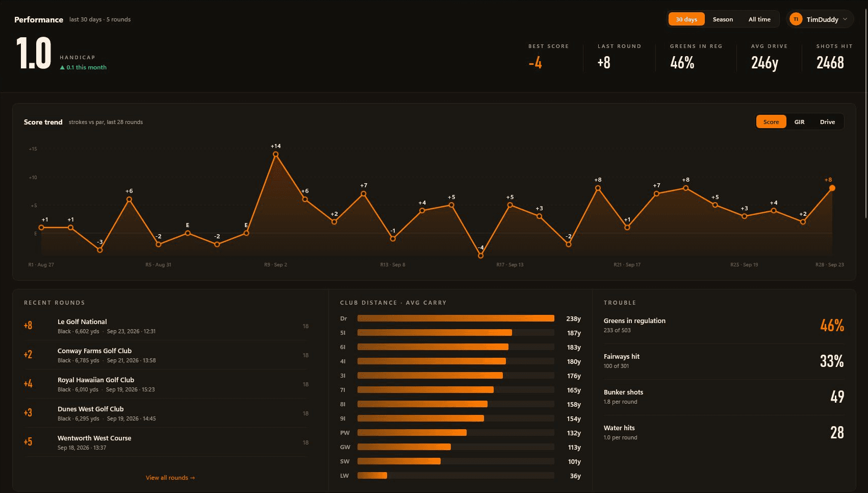The image size is (868, 493).
Task: Open the Royal Hawaiian Golf Club round
Action: click(166, 384)
